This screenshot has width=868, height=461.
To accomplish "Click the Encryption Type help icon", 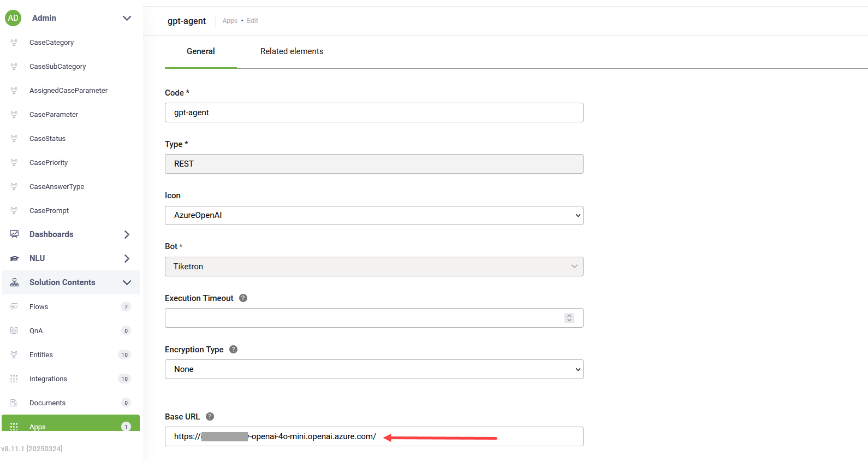I will (234, 350).
